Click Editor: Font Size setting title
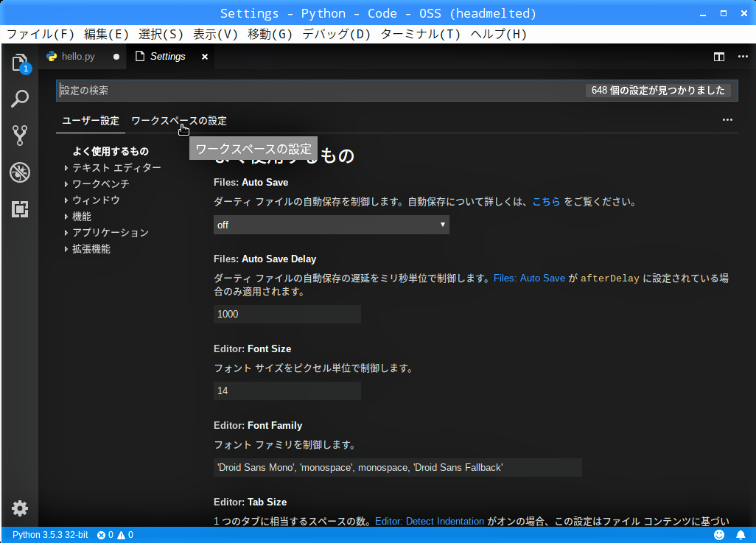 coord(252,348)
